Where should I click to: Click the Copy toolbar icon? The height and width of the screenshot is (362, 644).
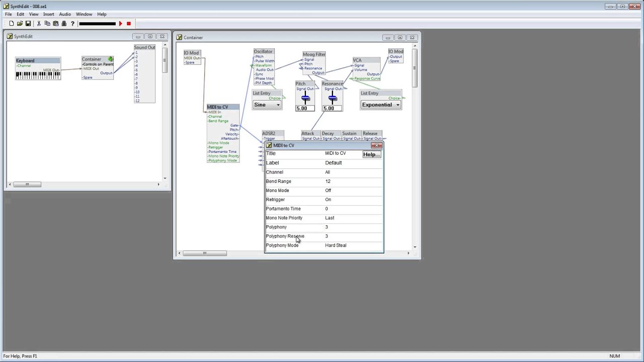pos(47,24)
